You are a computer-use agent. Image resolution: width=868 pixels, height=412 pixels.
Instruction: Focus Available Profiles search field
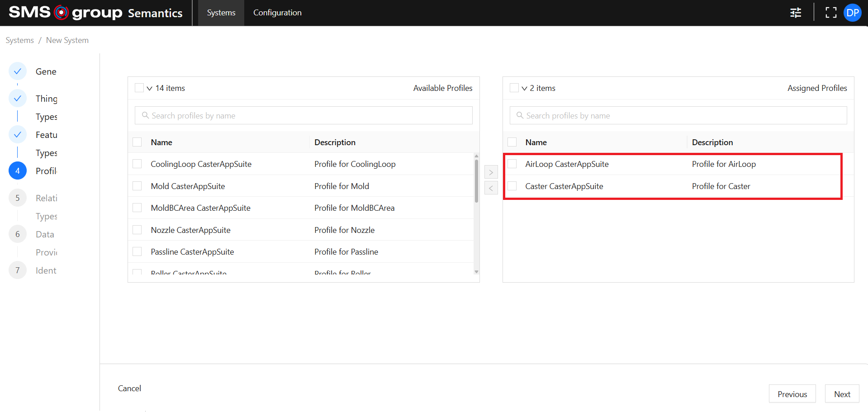[304, 115]
